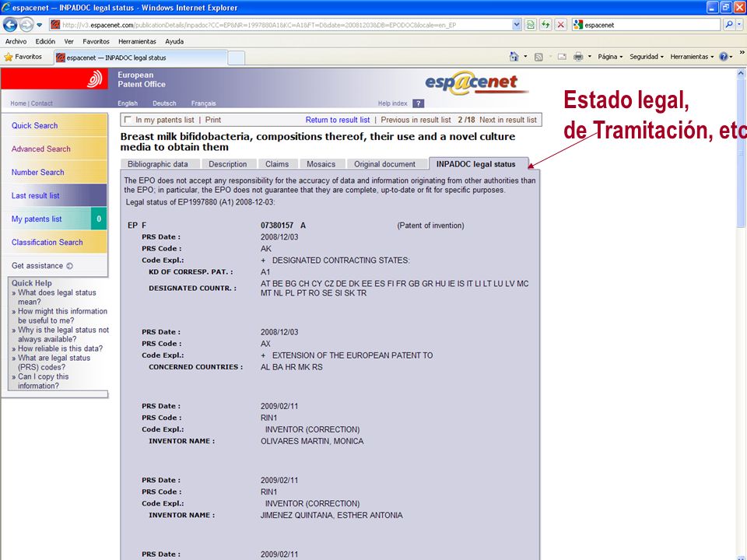Select the espacenet INPADOC legal status browser tab
The width and height of the screenshot is (747, 560).
pos(141,58)
